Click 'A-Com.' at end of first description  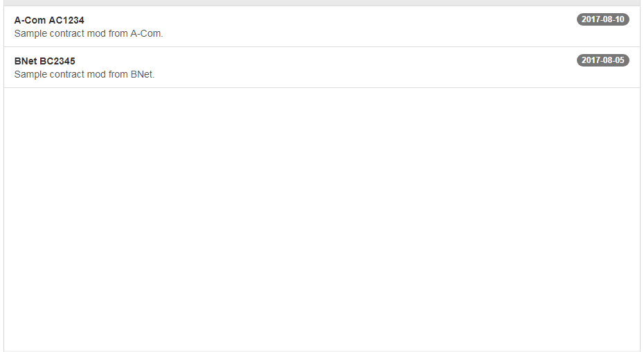(147, 33)
